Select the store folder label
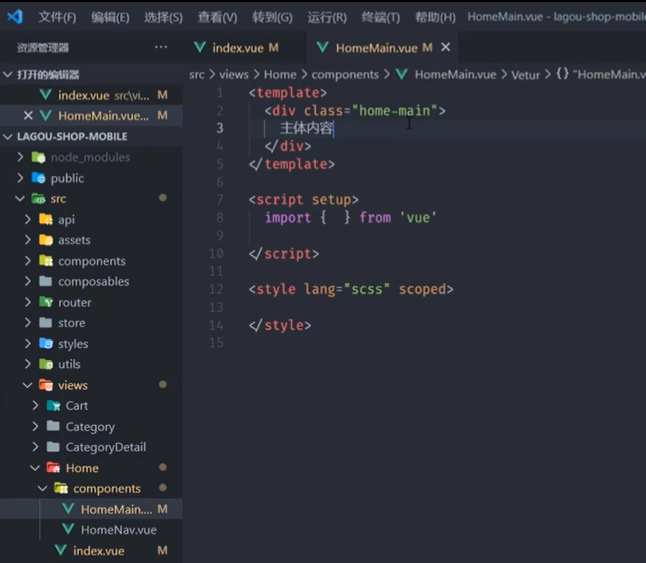 tap(72, 323)
